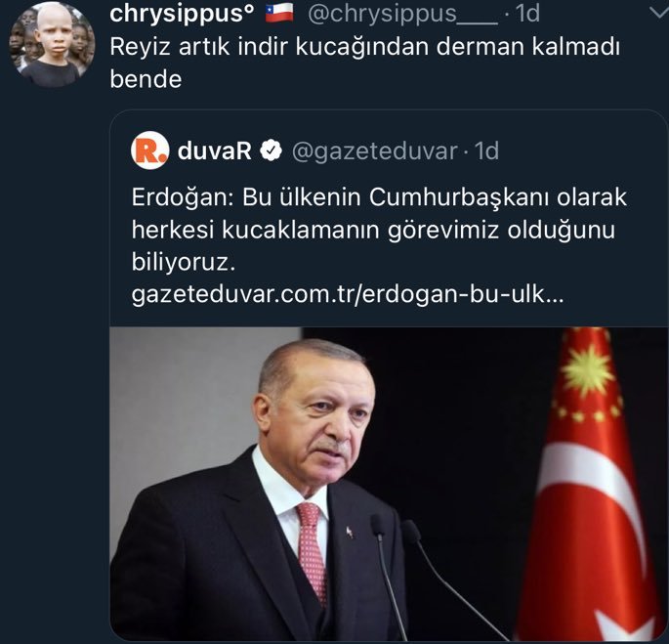Follow the gazeteduvar.com.tr/erdogan-bu-ulk... link
This screenshot has width=669, height=644.
(x=348, y=294)
